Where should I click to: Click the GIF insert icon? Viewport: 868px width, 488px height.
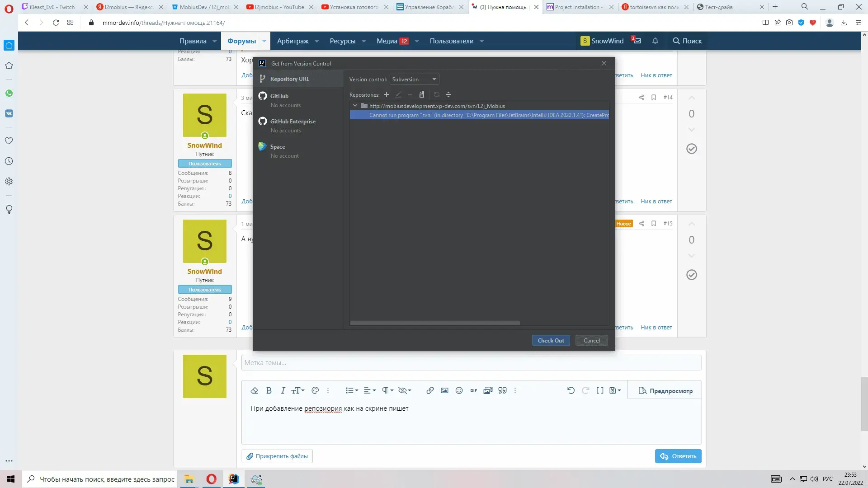[473, 391]
